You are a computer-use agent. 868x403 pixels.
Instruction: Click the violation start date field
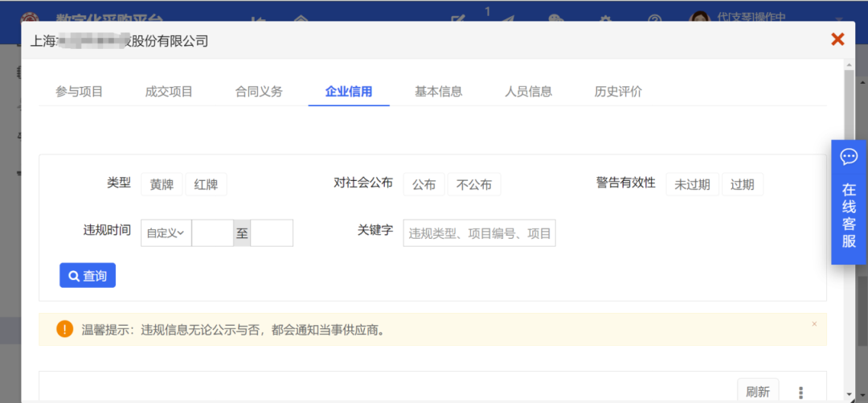pyautogui.click(x=212, y=233)
